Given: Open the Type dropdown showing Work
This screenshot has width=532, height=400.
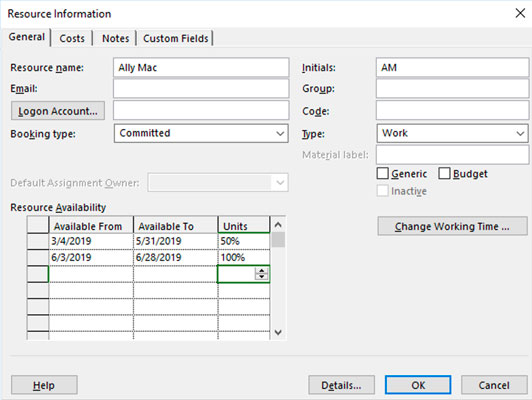Looking at the screenshot, I should [x=452, y=133].
